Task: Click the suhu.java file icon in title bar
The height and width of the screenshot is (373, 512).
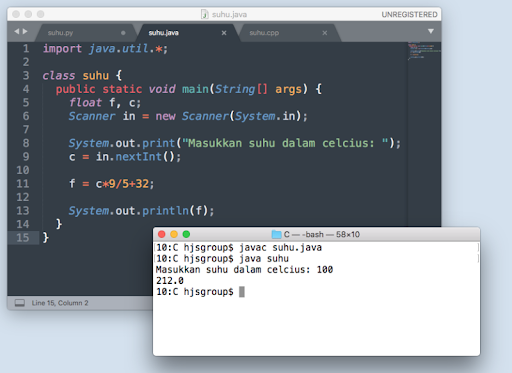Action: 205,14
